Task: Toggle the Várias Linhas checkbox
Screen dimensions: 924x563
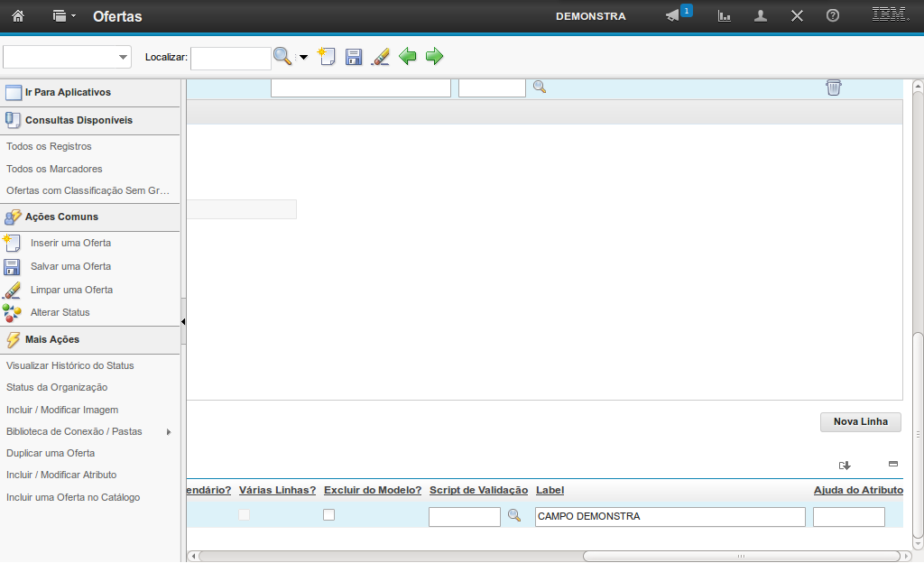Action: coord(244,515)
